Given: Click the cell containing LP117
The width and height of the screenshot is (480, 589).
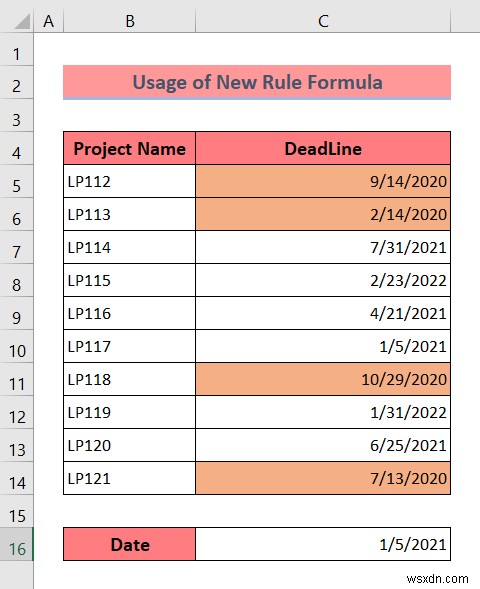Looking at the screenshot, I should tap(130, 346).
